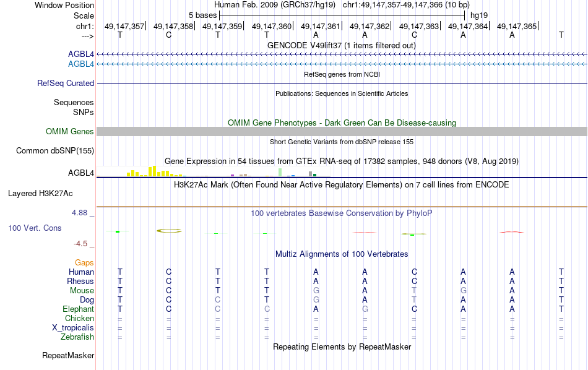Click the gray G in the Elephant row
The width and height of the screenshot is (588, 370).
coord(365,309)
